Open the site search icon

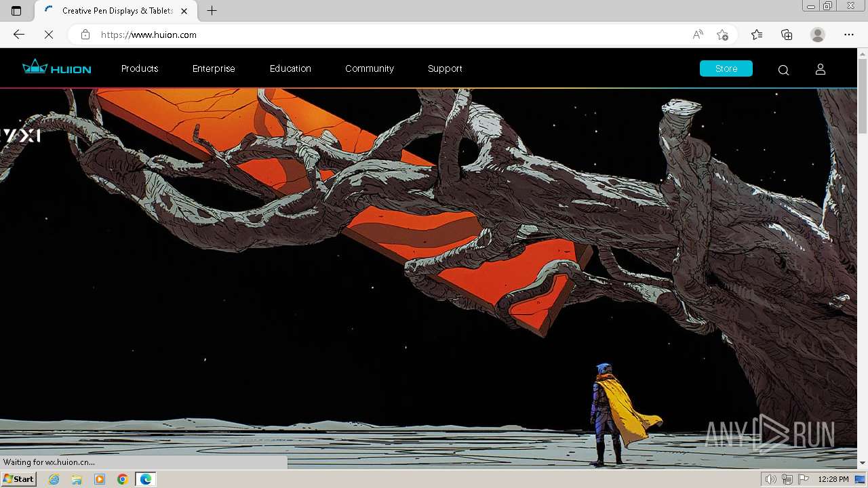[783, 70]
